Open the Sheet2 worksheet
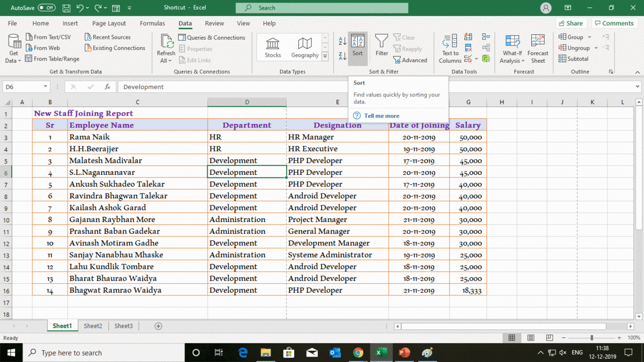The image size is (644, 362). tap(93, 326)
